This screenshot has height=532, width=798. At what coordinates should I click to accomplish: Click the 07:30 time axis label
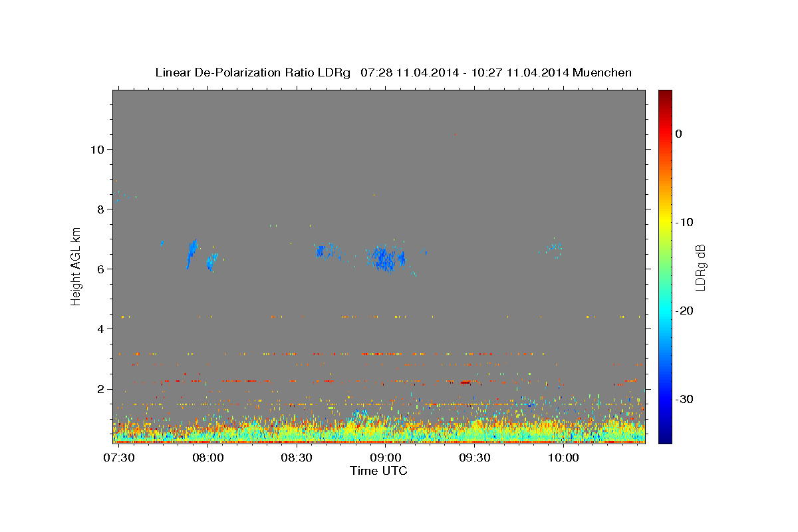coord(120,459)
